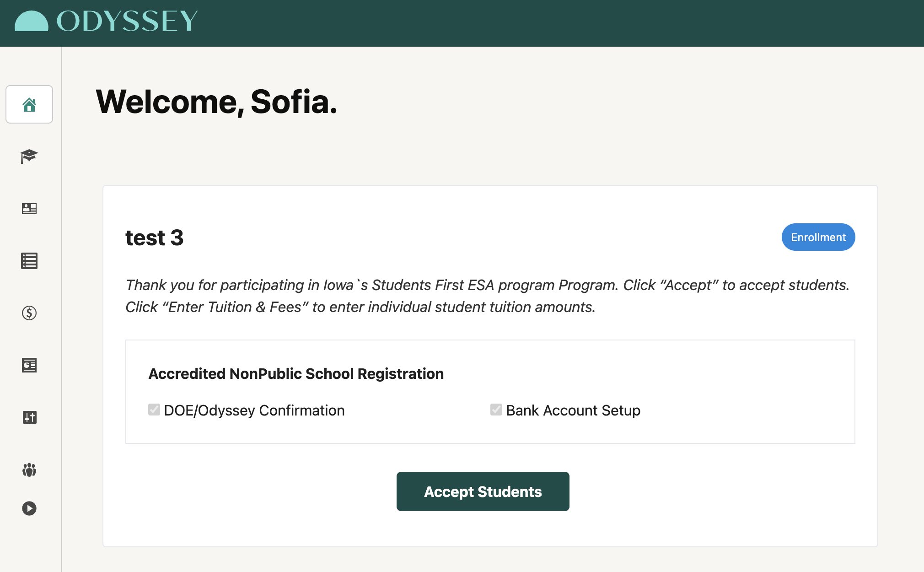The width and height of the screenshot is (924, 572).
Task: Click the Welcome, Sofia heading
Action: pos(216,102)
